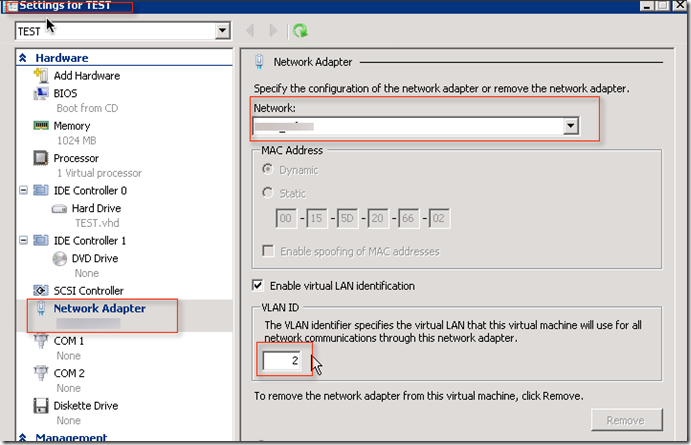Screen dimensions: 691x445
Task: Select SCSI Controller in hardware list
Action: [x=89, y=291]
